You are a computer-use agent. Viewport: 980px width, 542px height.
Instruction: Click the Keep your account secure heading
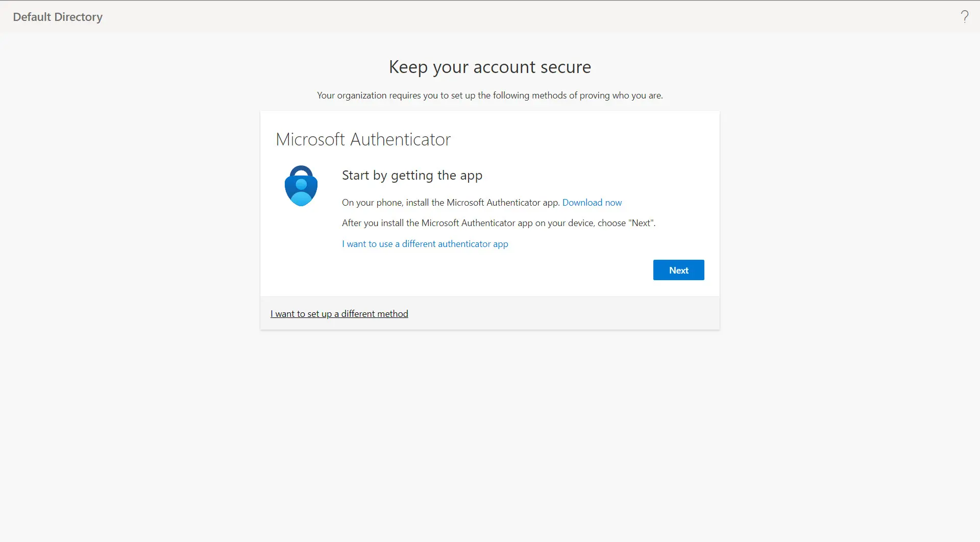(489, 66)
